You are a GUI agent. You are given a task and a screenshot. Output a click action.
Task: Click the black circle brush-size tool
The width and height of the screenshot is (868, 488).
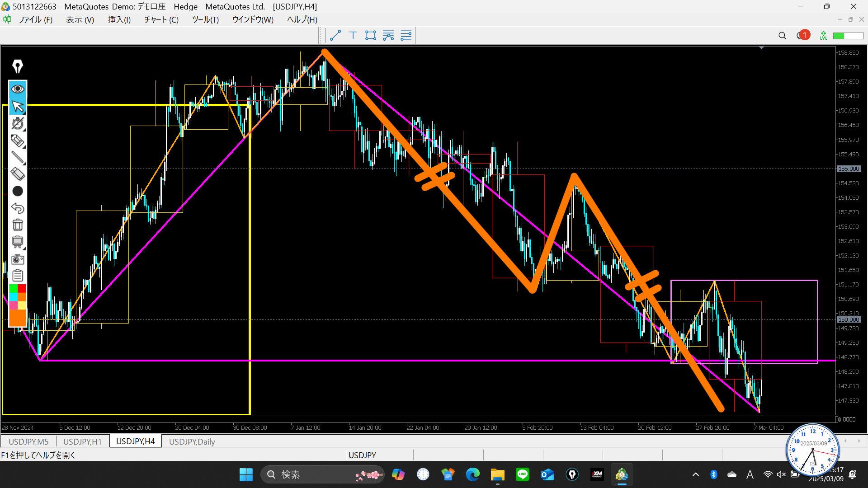tap(18, 191)
